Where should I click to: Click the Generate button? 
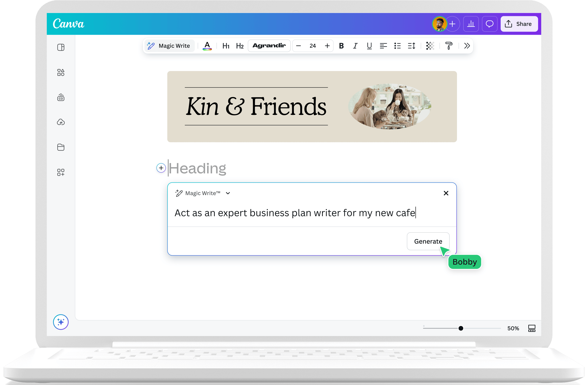428,241
